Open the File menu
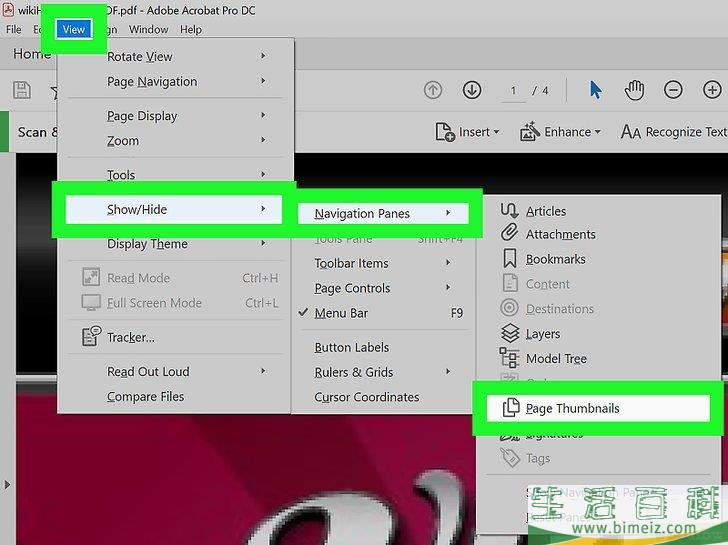 [13, 30]
